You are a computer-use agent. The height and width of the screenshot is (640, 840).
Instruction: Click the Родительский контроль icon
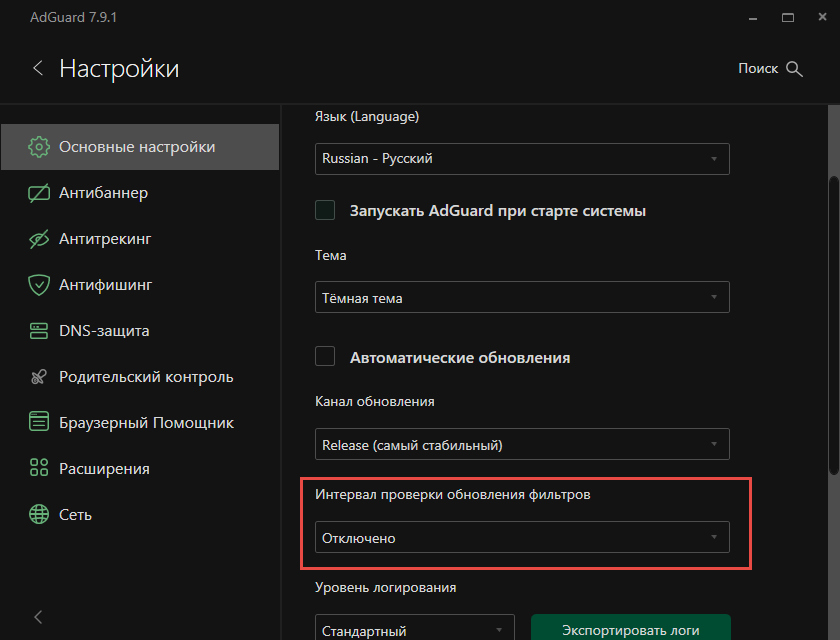39,377
